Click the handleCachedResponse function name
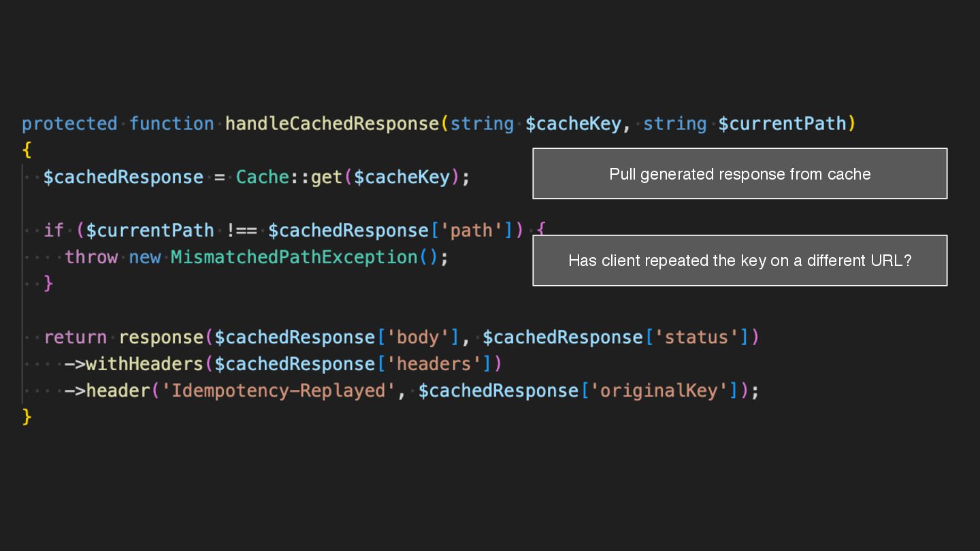980x551 pixels. click(332, 124)
